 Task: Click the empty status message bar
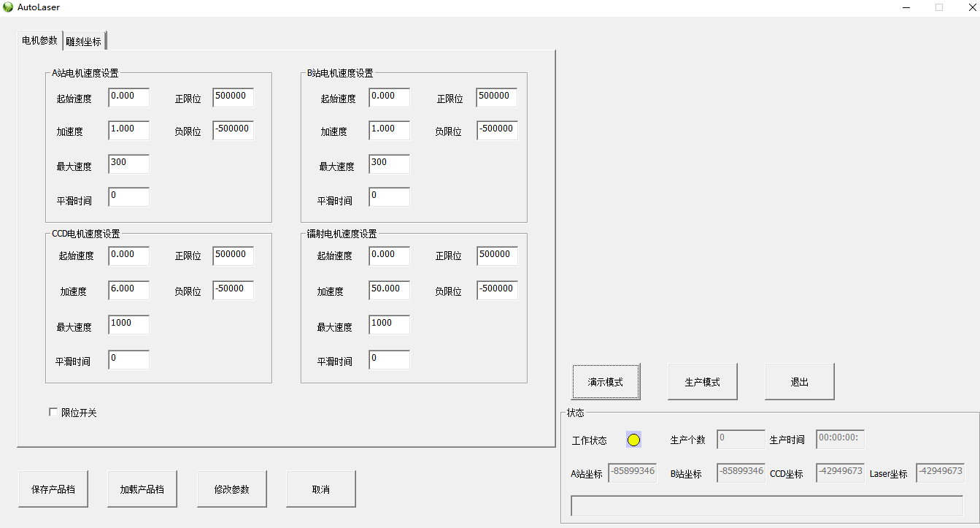tap(767, 506)
